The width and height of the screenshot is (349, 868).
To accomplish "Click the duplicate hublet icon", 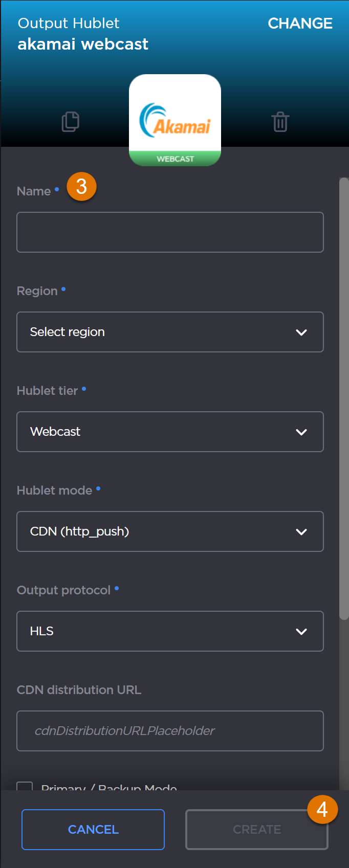I will pos(70,121).
